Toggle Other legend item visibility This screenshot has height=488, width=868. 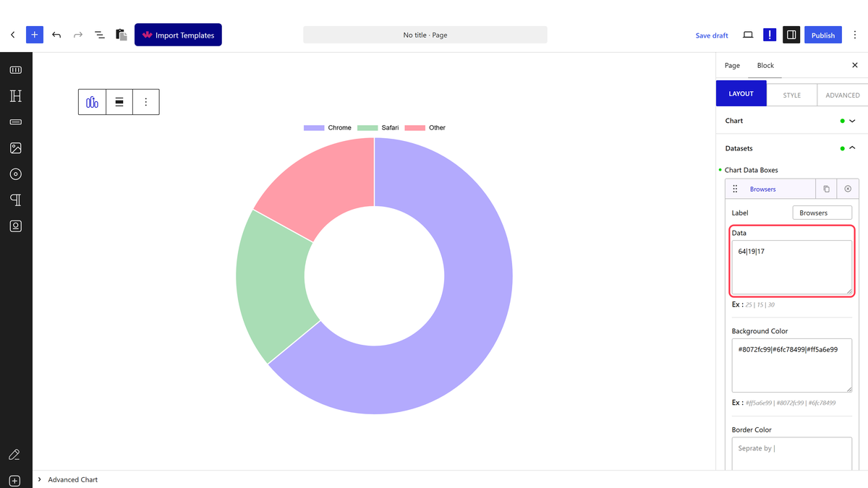tap(425, 128)
